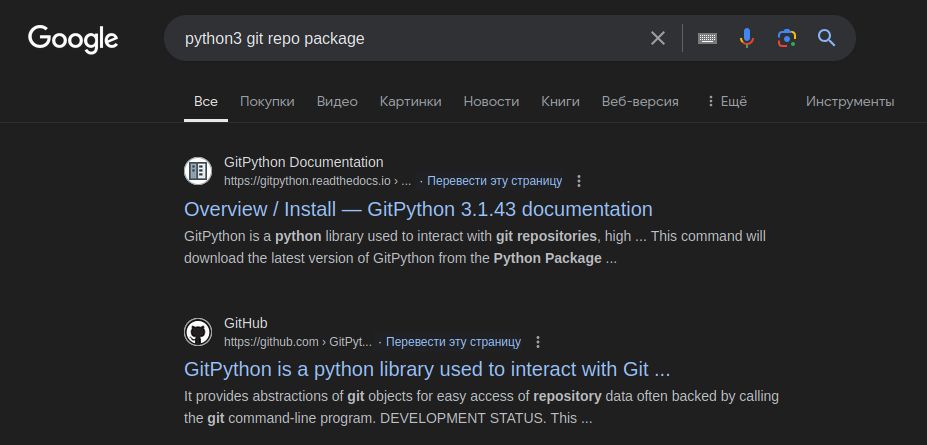927x445 pixels.
Task: Switch to Картинки tab
Action: (x=410, y=102)
